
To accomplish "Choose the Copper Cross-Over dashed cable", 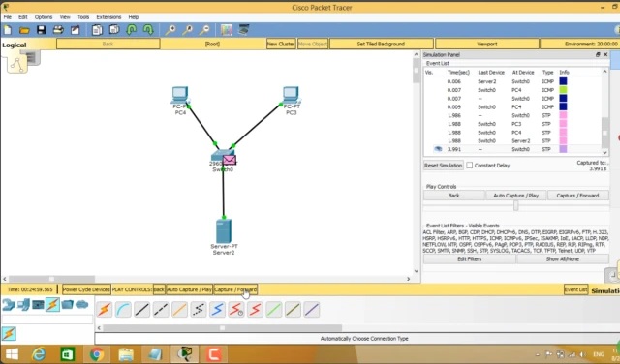I will pos(161,310).
